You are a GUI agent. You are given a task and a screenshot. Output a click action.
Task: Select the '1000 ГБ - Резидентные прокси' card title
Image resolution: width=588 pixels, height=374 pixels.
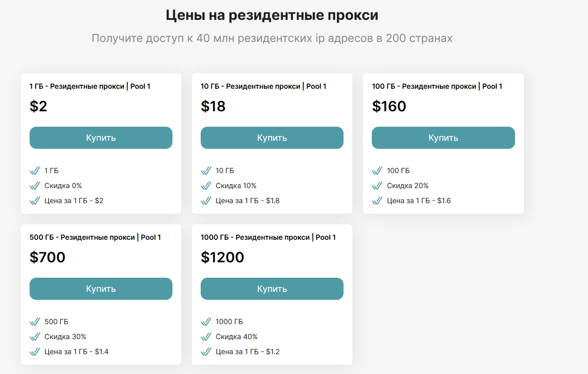click(x=269, y=237)
